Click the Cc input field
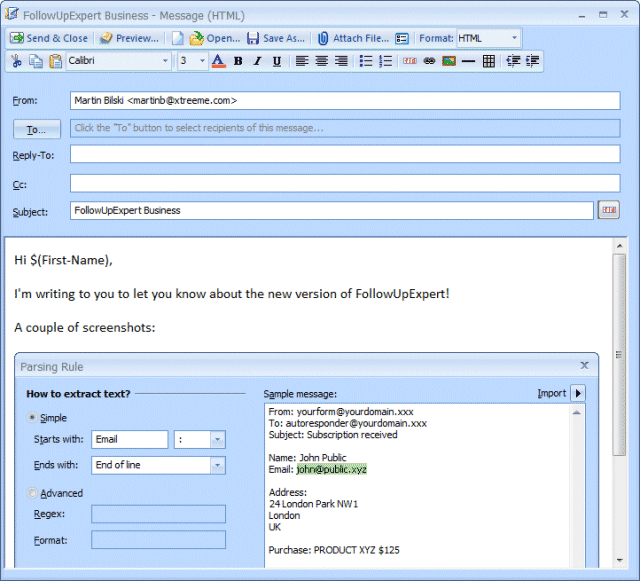This screenshot has width=640, height=581. point(345,183)
